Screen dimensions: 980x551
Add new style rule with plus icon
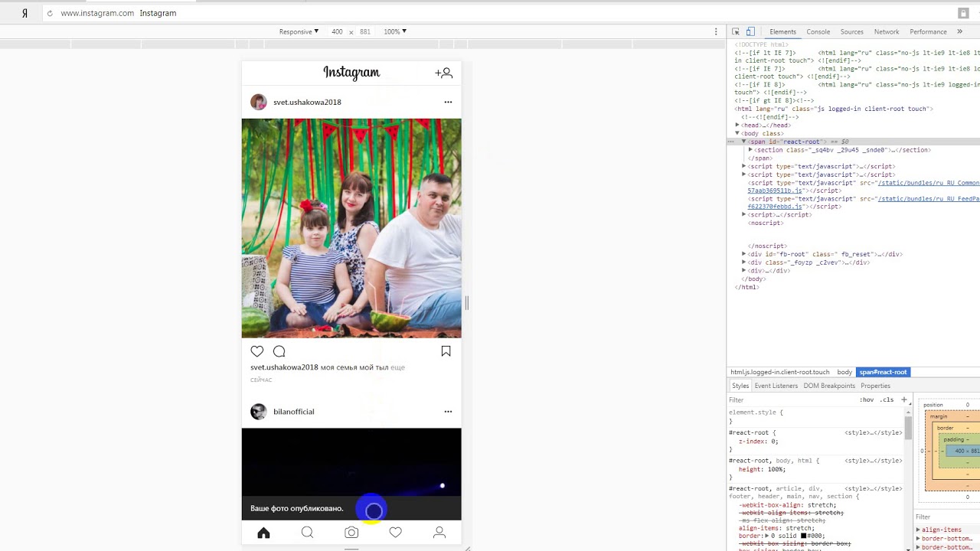point(903,399)
